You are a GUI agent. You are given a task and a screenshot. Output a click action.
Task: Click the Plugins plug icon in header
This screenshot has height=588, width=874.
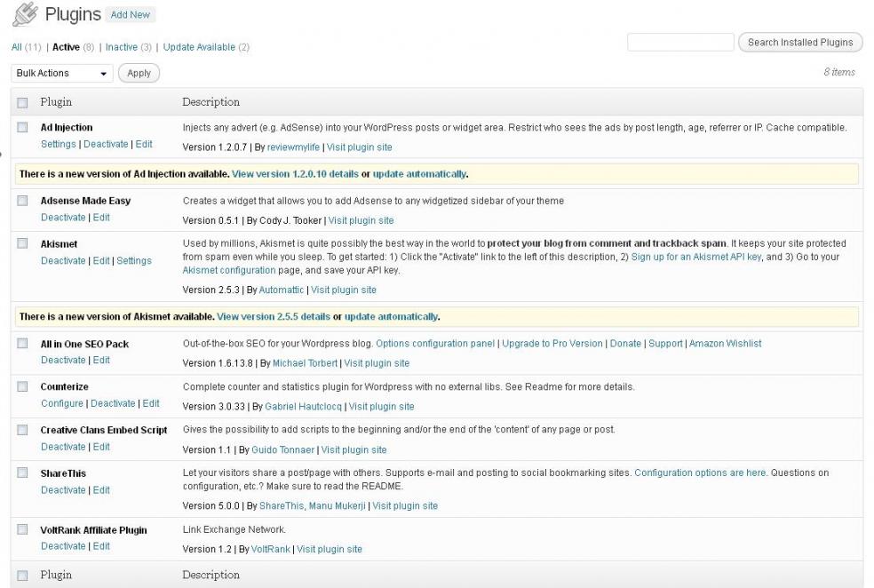point(25,14)
